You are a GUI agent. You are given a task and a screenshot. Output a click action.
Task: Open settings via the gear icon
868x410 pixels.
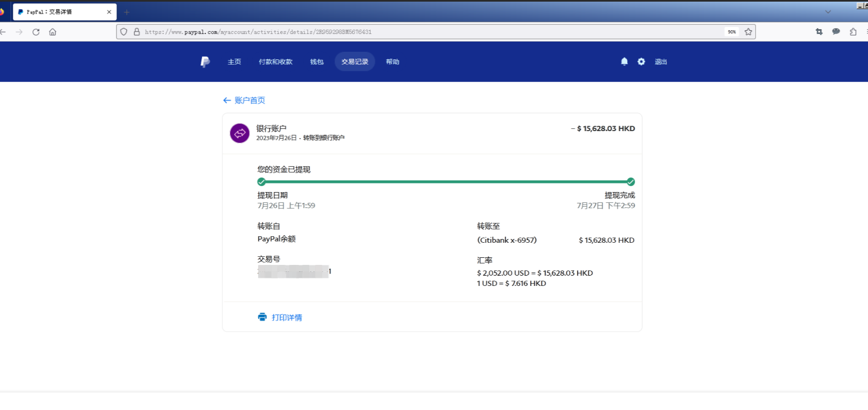click(x=641, y=61)
